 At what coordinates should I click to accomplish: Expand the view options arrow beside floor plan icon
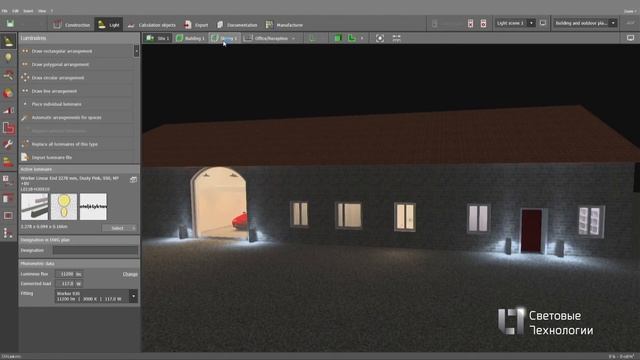[x=362, y=38]
